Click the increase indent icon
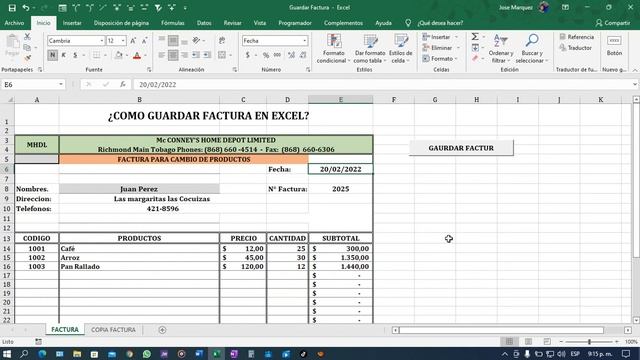This screenshot has height=360, width=640. point(207,55)
